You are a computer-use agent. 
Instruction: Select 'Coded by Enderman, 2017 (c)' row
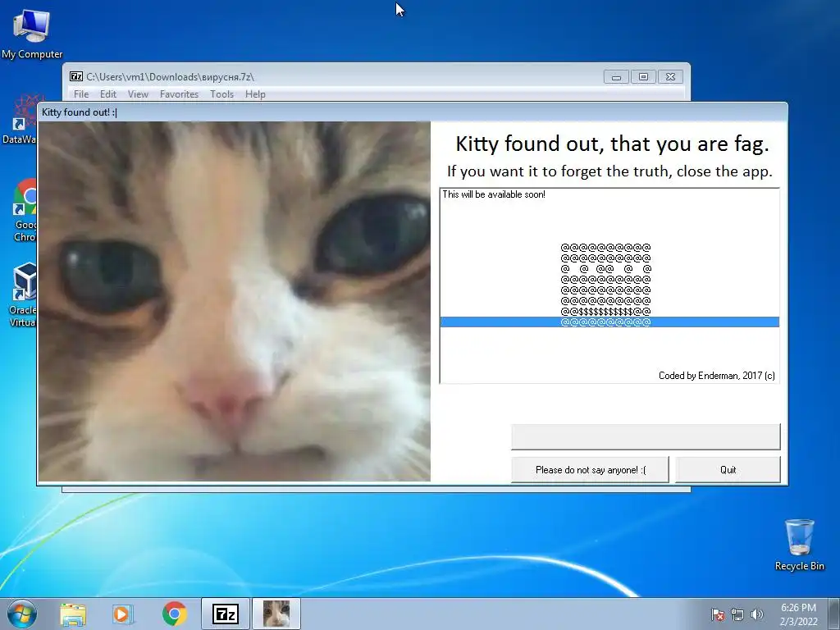(609, 376)
